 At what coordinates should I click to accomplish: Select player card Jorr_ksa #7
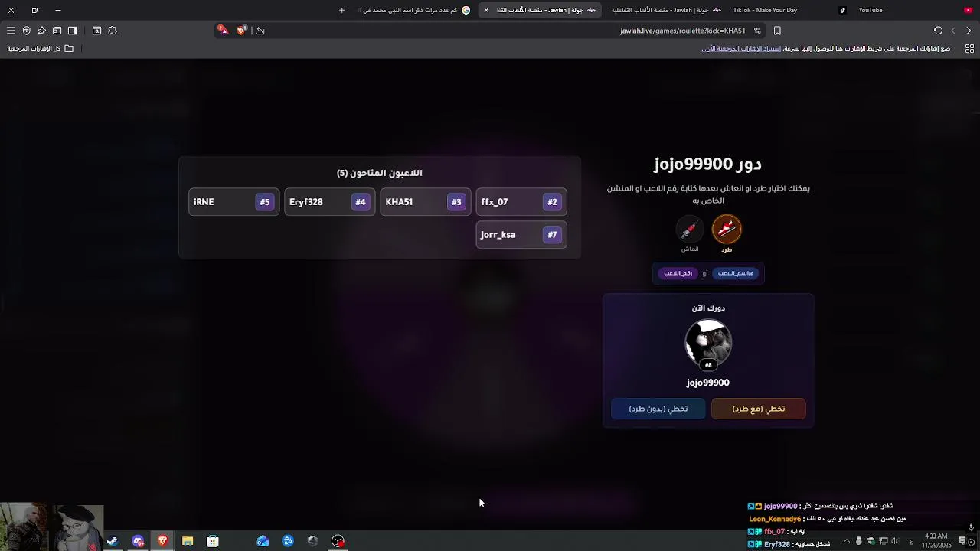click(521, 235)
